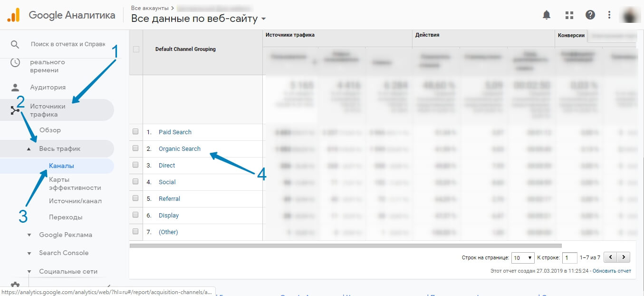Click the Источники трафика column group header
The width and height of the screenshot is (644, 296).
[290, 35]
